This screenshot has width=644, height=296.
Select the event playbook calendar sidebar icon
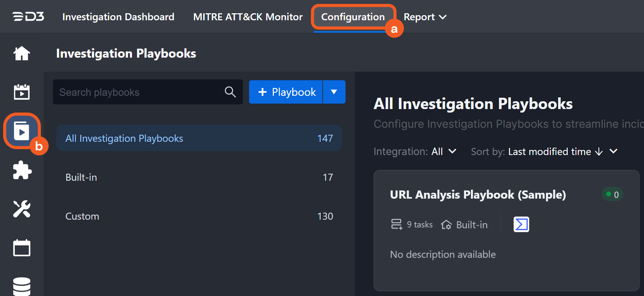(22, 92)
